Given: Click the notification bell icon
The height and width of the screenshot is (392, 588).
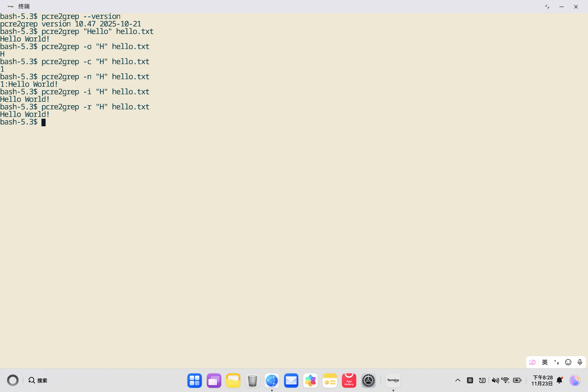Looking at the screenshot, I should 560,380.
